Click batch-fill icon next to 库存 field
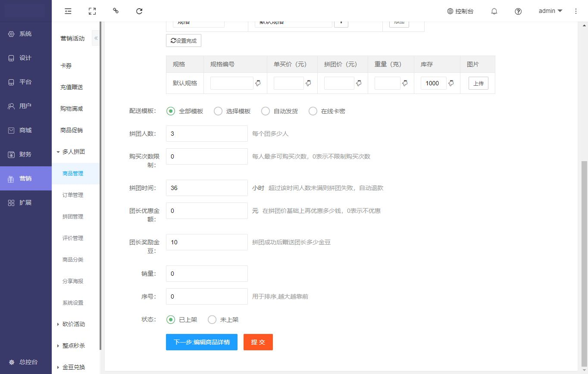This screenshot has width=588, height=374. pyautogui.click(x=451, y=83)
